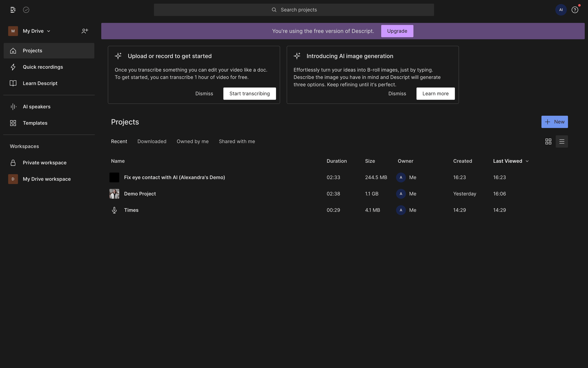This screenshot has height=368, width=588.
Task: Switch to list view layout
Action: [562, 141]
